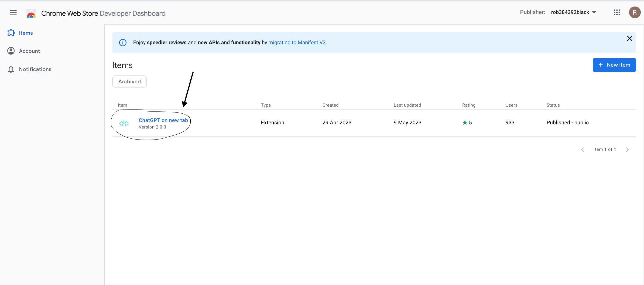This screenshot has width=644, height=285.
Task: Follow migrating to Manifest V3 link
Action: pos(297,43)
